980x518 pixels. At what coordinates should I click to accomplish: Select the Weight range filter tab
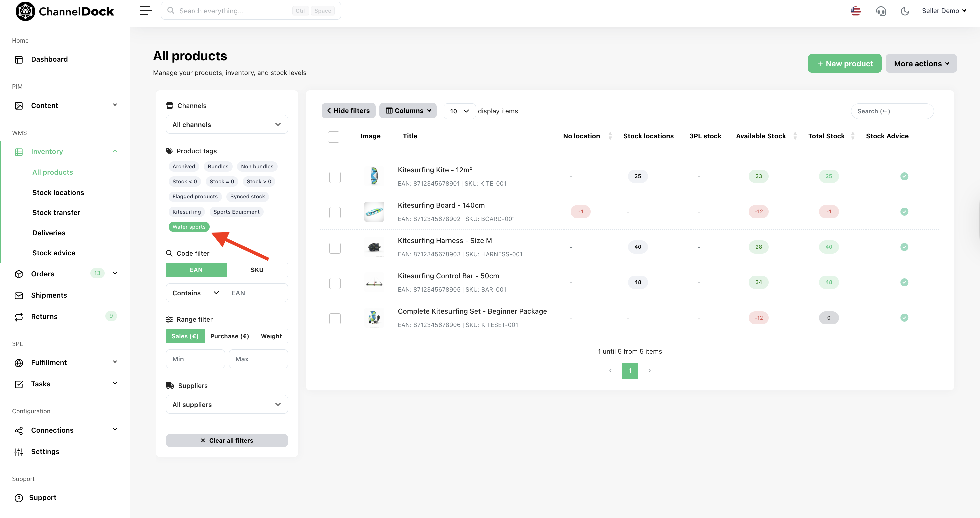[x=271, y=336]
